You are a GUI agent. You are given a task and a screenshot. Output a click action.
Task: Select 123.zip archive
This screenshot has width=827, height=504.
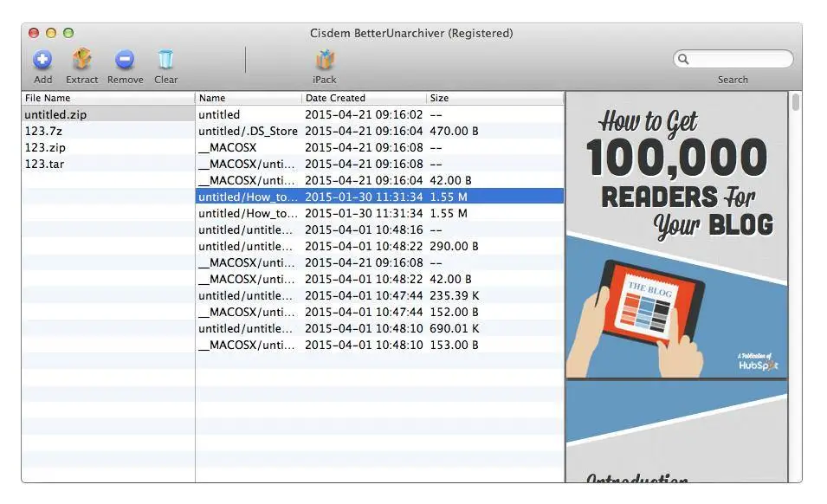108,147
